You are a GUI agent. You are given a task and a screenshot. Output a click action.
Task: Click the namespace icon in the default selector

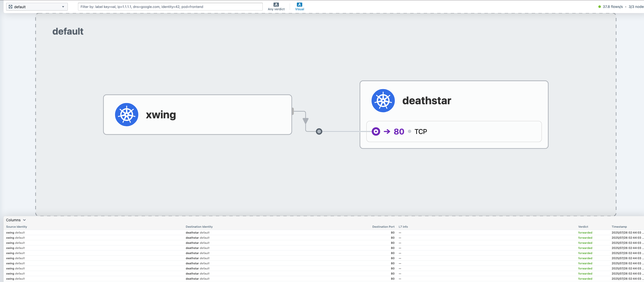click(x=11, y=7)
